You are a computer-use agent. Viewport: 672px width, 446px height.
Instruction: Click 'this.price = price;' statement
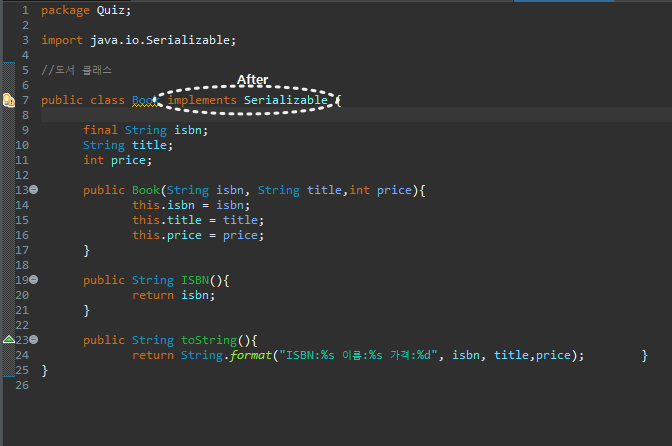[198, 235]
